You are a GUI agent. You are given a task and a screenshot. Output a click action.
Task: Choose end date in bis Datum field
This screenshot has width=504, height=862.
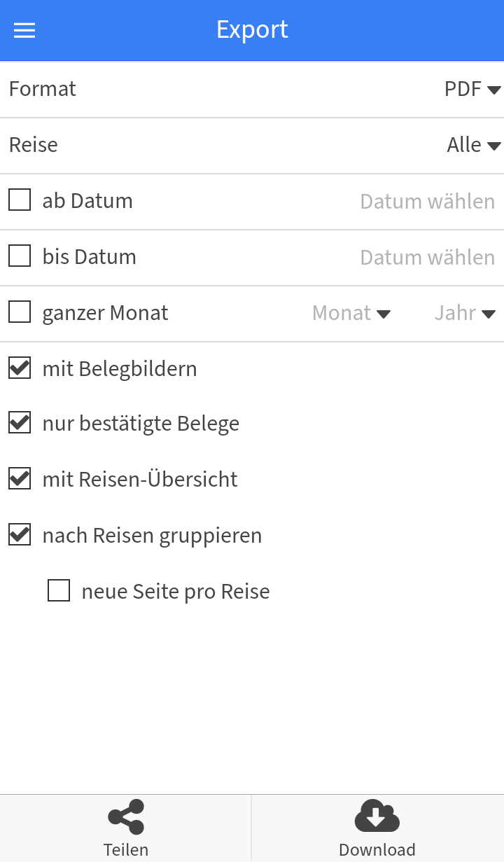[427, 258]
